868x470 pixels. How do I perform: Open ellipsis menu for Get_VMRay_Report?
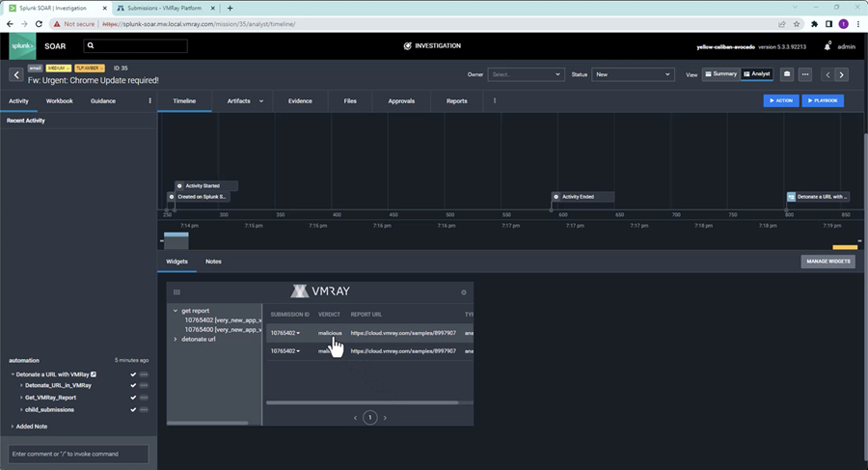[x=144, y=398]
